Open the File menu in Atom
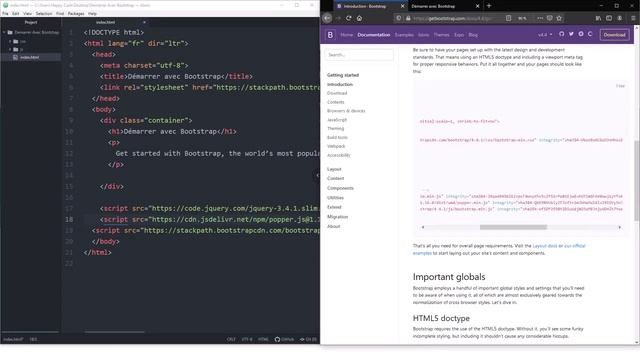The height and width of the screenshot is (360, 640). [x=5, y=13]
